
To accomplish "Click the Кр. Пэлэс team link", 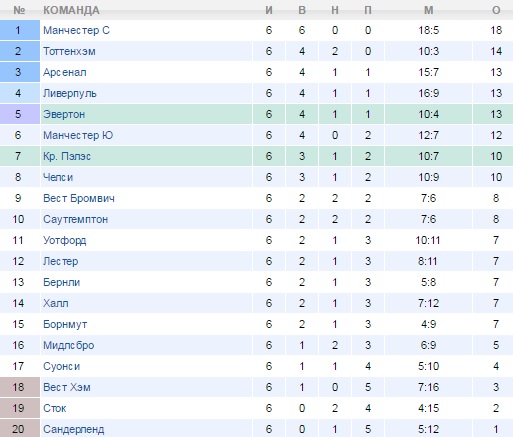I will [67, 156].
